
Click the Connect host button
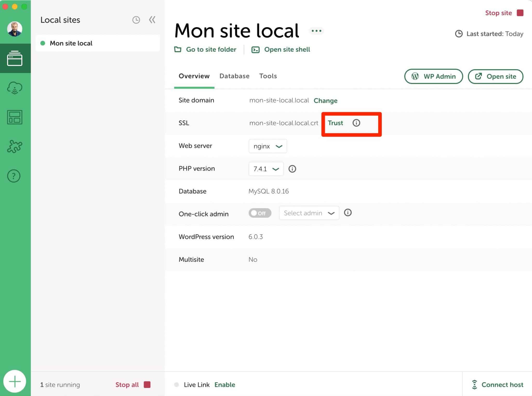pos(497,385)
